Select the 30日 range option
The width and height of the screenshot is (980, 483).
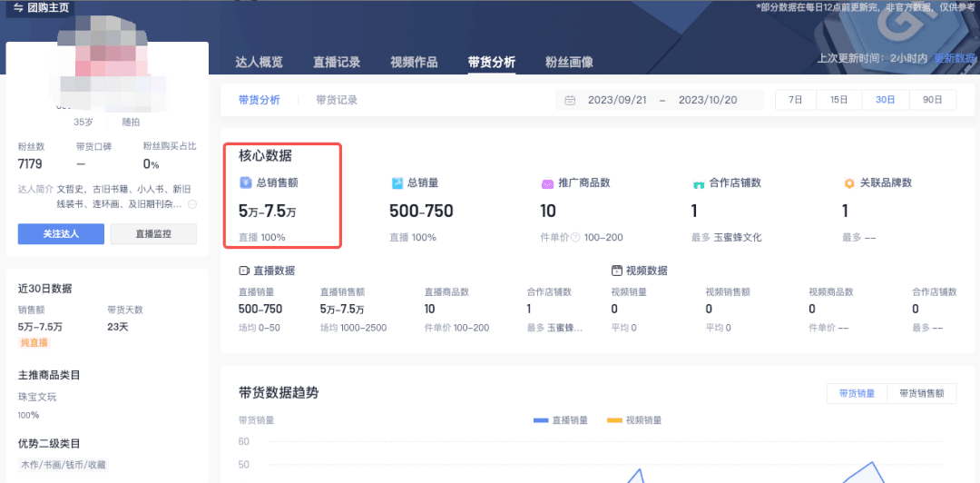[885, 100]
